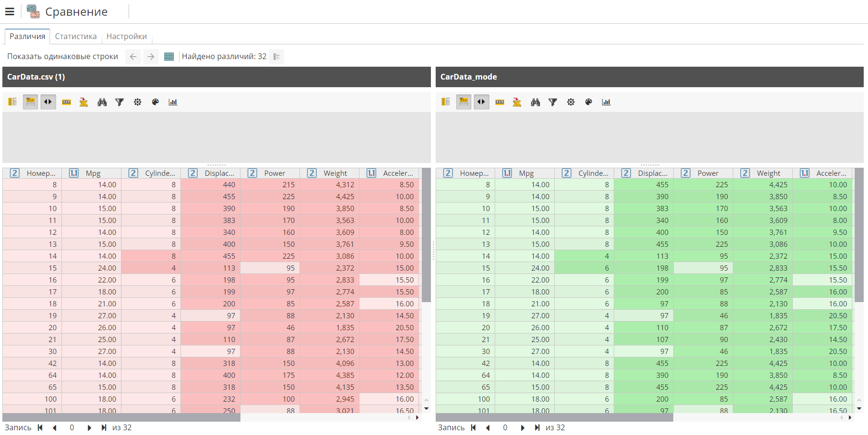
Task: Select row number 42 in right table
Action: (465, 363)
